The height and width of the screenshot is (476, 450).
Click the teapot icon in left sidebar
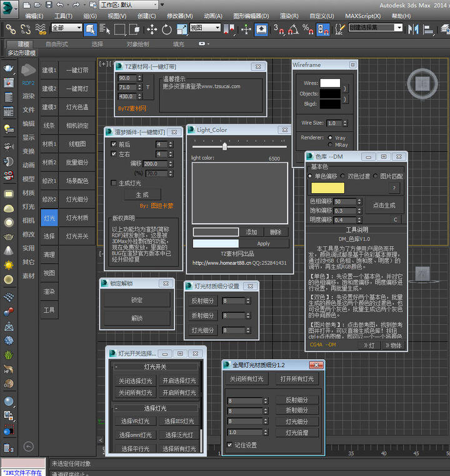click(x=9, y=69)
